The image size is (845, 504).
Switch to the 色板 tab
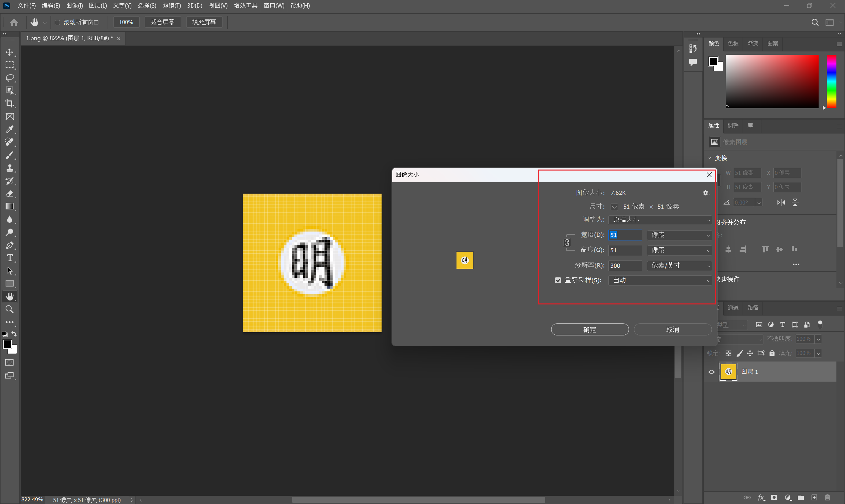tap(733, 44)
